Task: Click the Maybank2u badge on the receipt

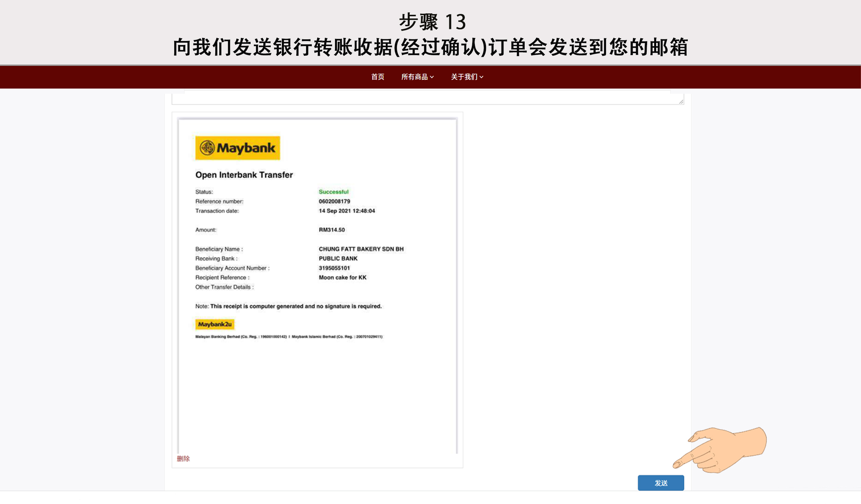Action: point(215,324)
